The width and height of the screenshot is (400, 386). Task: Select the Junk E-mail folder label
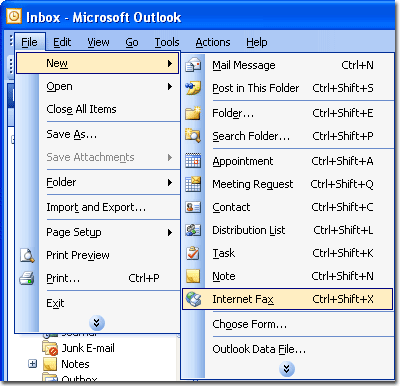point(88,348)
